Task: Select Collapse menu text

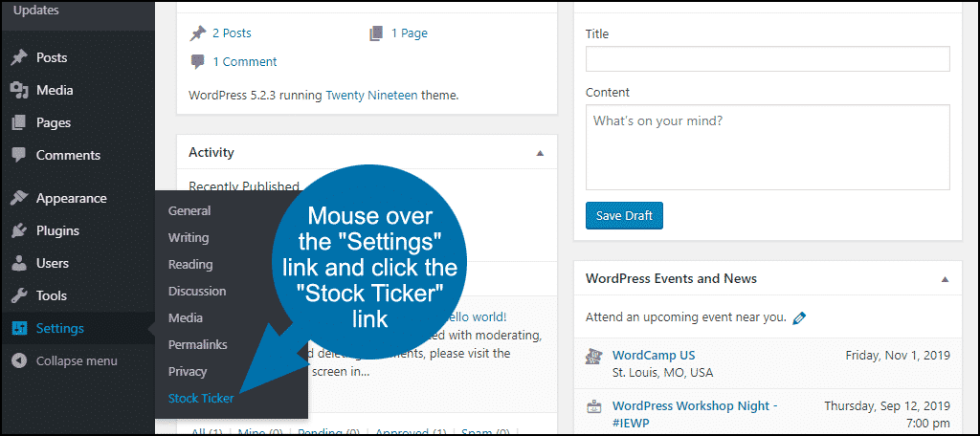Action: click(x=77, y=360)
